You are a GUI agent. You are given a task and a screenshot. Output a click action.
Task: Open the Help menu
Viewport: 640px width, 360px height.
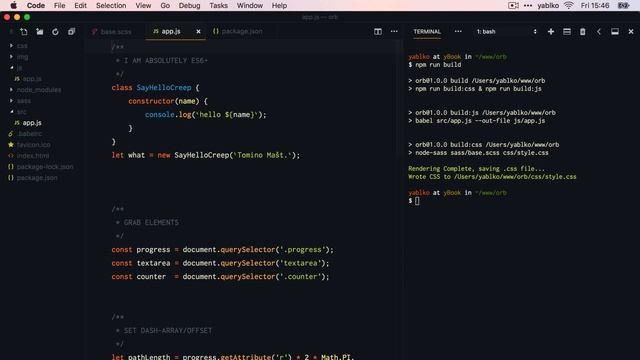click(279, 5)
